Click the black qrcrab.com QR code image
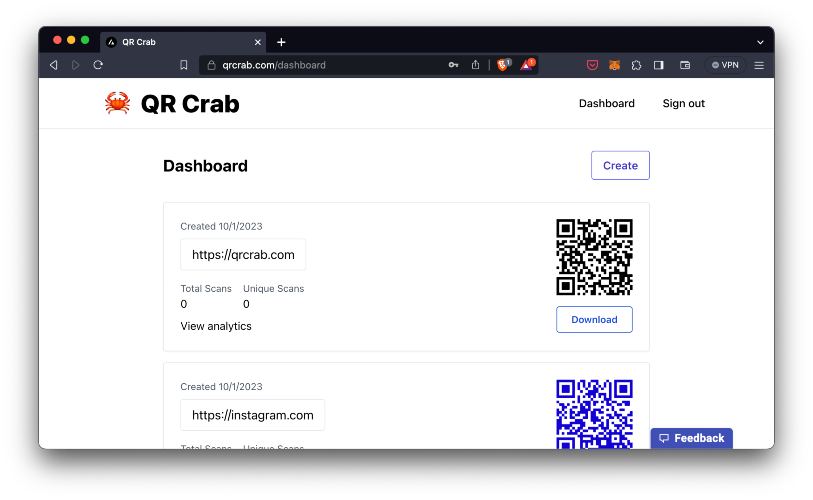 coord(594,257)
